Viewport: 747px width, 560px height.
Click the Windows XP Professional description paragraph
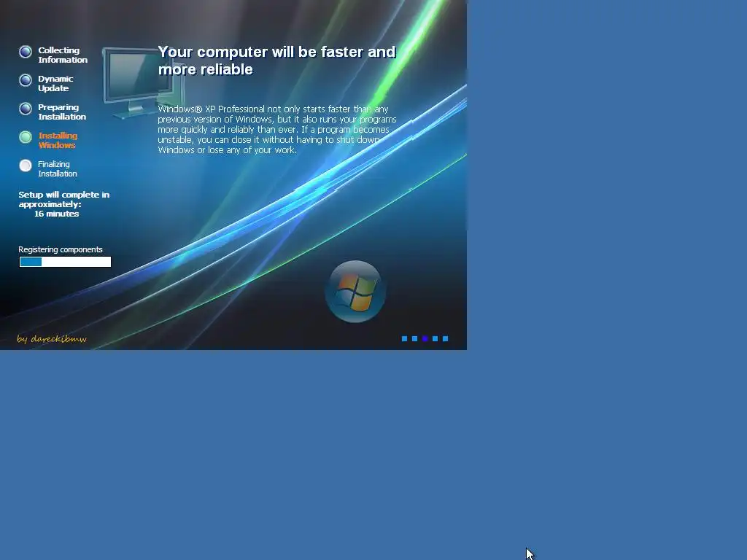point(277,130)
